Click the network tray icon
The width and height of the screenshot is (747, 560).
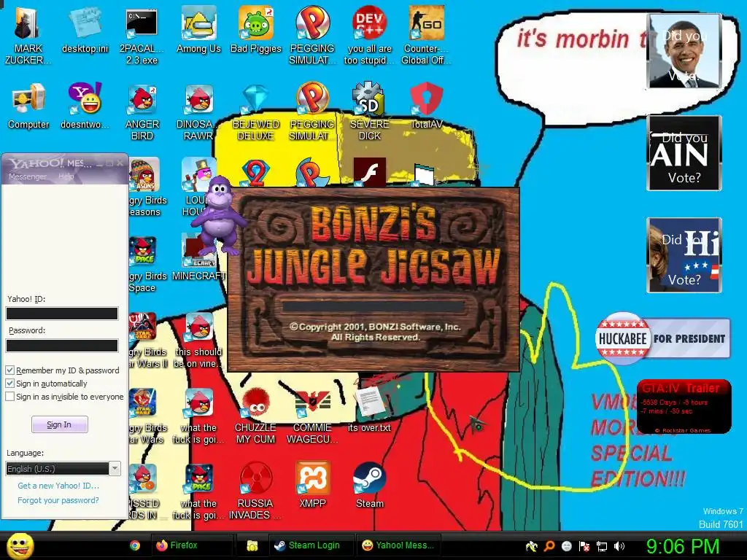coord(602,546)
